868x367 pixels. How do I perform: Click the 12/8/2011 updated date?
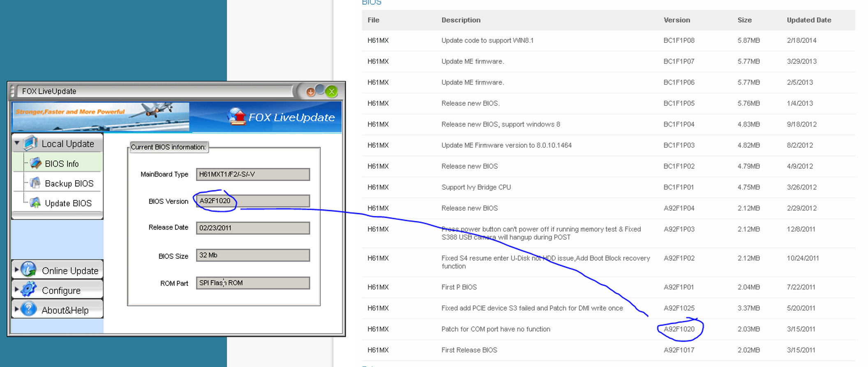(x=801, y=229)
